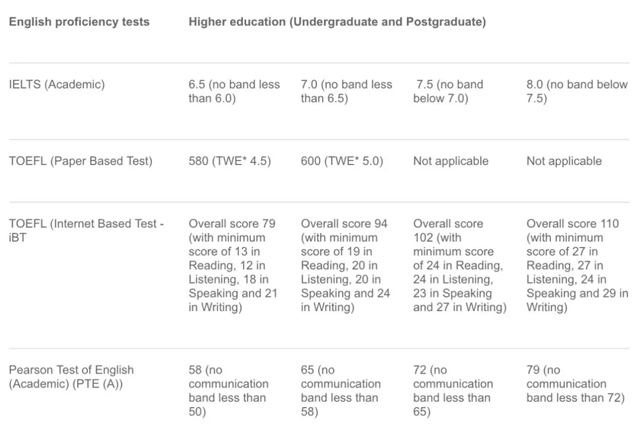Screen dimensions: 640x430
Task: Click the Overall score 102 cell
Action: click(460, 265)
